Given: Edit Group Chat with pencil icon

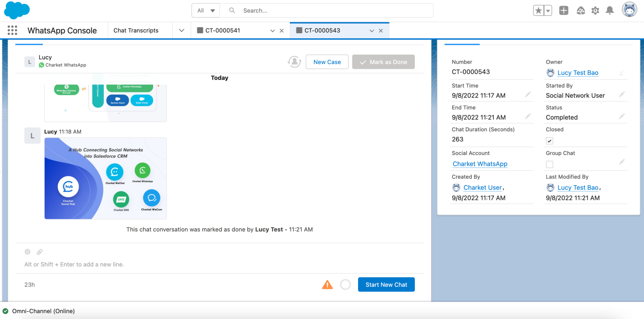Looking at the screenshot, I should coord(622,162).
